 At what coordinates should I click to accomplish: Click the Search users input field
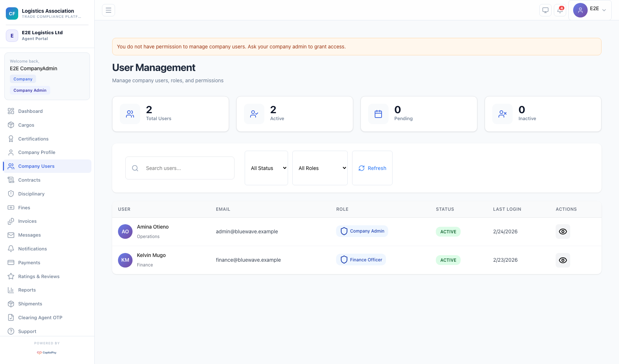(186, 168)
